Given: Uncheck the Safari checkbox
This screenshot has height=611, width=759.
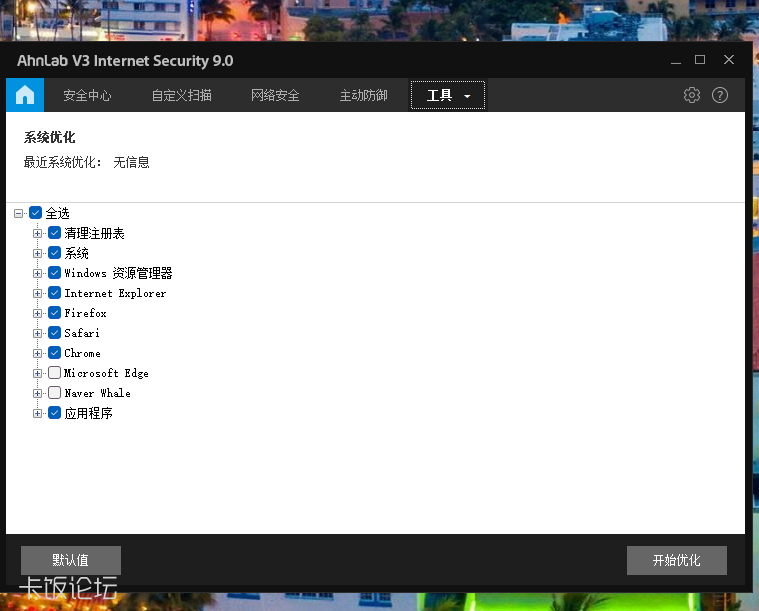Looking at the screenshot, I should pos(55,333).
